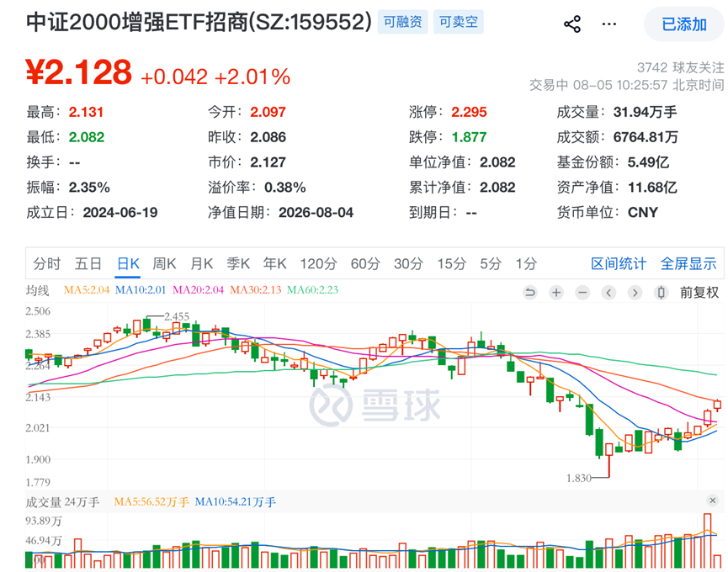This screenshot has height=572, width=728.
Task: Click the current price ¥2.128
Action: tap(78, 71)
